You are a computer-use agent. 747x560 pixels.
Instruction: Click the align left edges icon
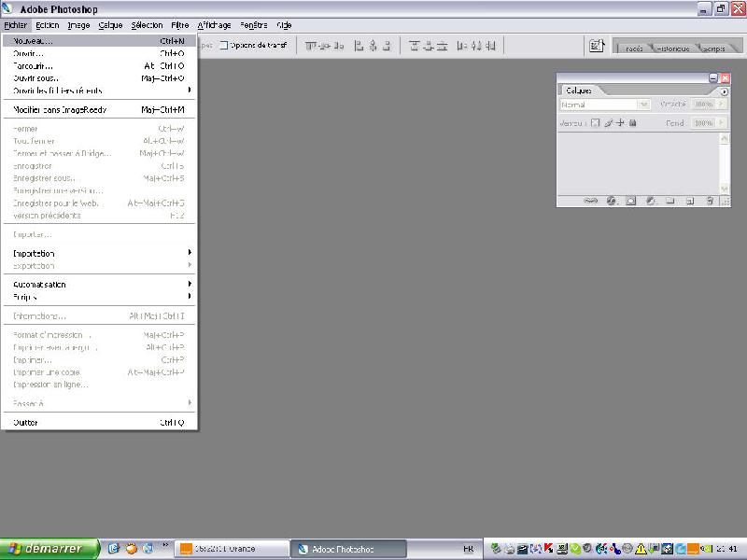[359, 46]
